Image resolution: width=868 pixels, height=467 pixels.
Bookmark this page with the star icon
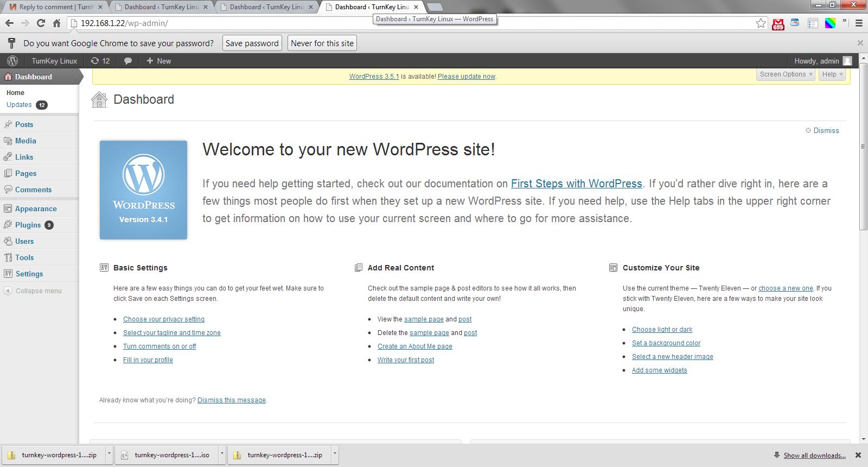coord(761,23)
